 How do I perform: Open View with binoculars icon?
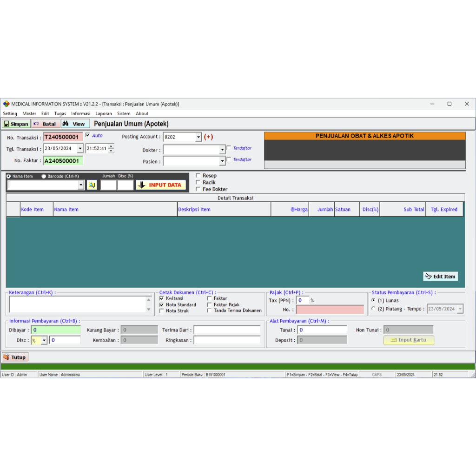click(75, 124)
